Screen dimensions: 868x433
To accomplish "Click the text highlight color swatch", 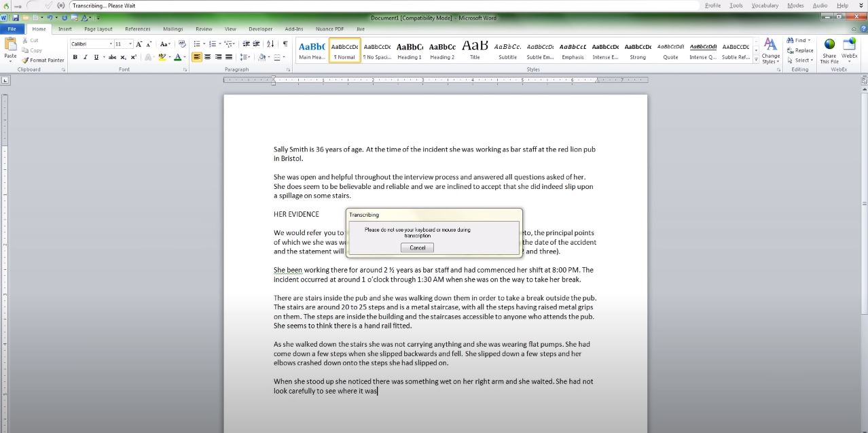I will (x=162, y=57).
